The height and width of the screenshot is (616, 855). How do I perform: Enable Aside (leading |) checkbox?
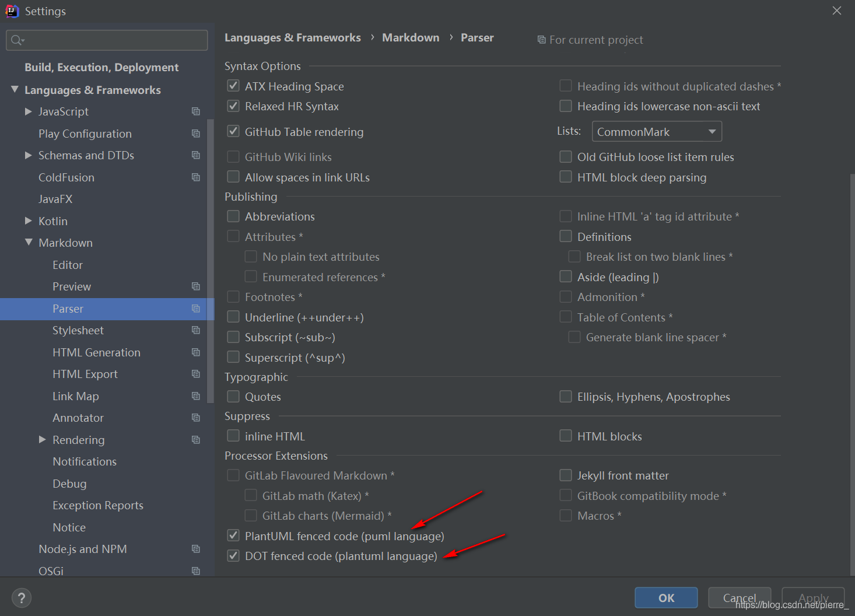click(566, 276)
